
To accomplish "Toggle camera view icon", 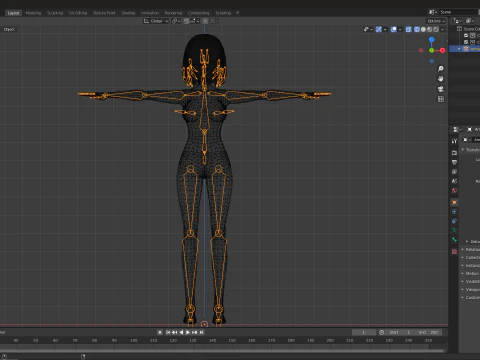I will (441, 89).
